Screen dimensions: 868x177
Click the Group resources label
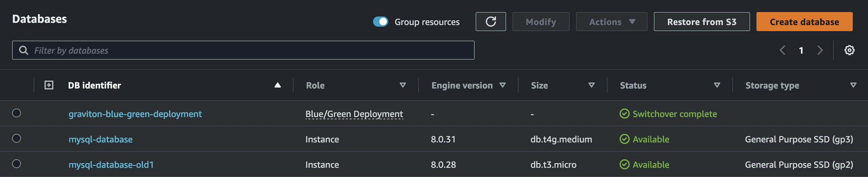tap(427, 22)
